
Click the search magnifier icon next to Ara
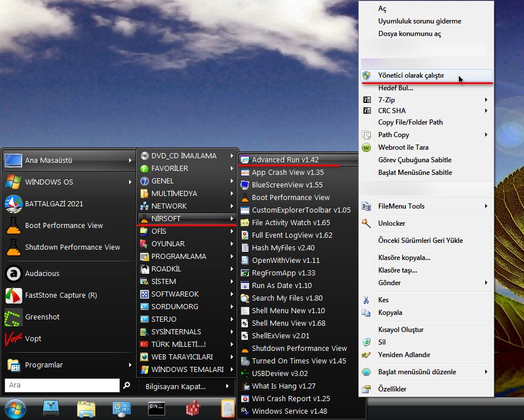coord(127,385)
